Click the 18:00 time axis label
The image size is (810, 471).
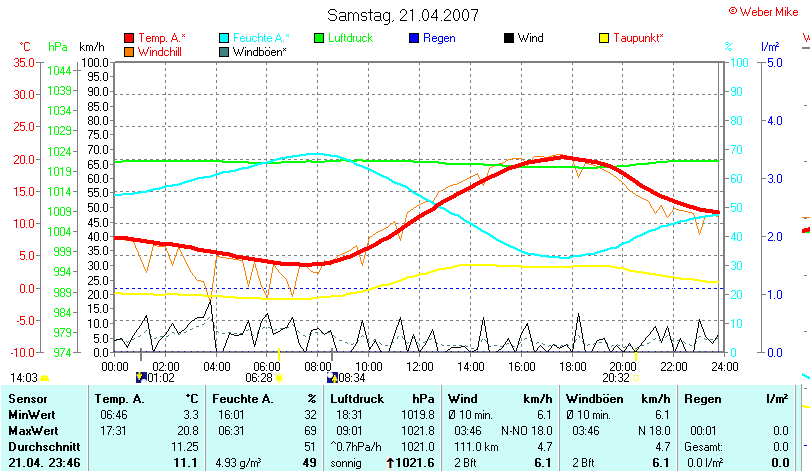pyautogui.click(x=572, y=367)
